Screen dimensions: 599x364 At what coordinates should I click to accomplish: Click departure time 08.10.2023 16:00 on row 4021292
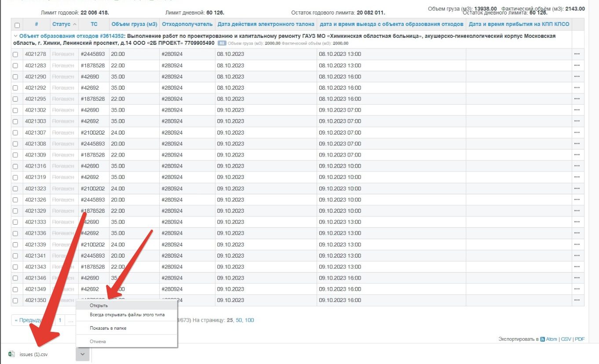coord(340,88)
